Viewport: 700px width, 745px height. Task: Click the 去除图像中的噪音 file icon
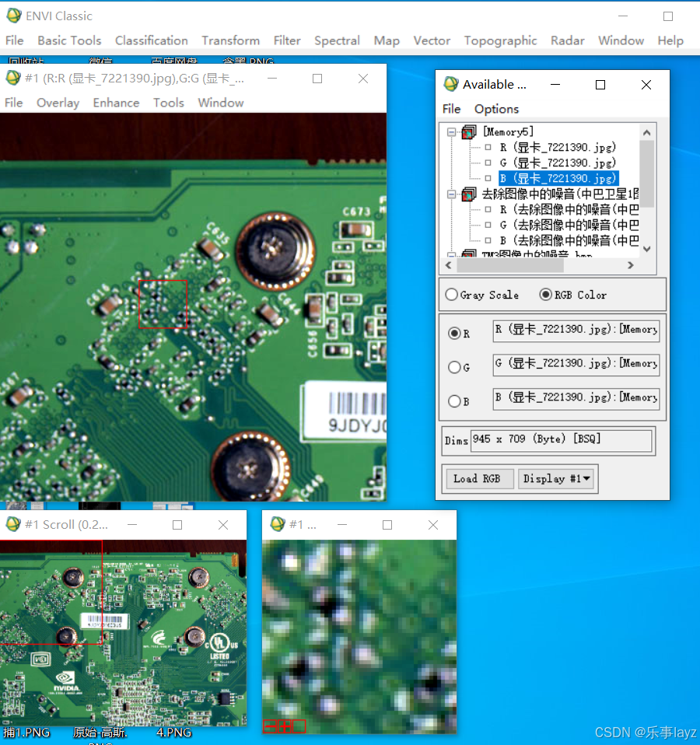(469, 194)
